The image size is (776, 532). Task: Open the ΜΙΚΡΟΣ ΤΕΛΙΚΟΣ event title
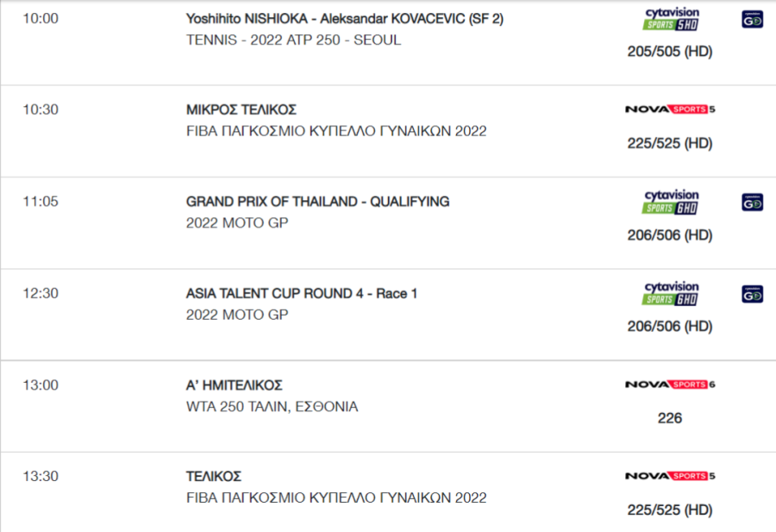pos(241,110)
